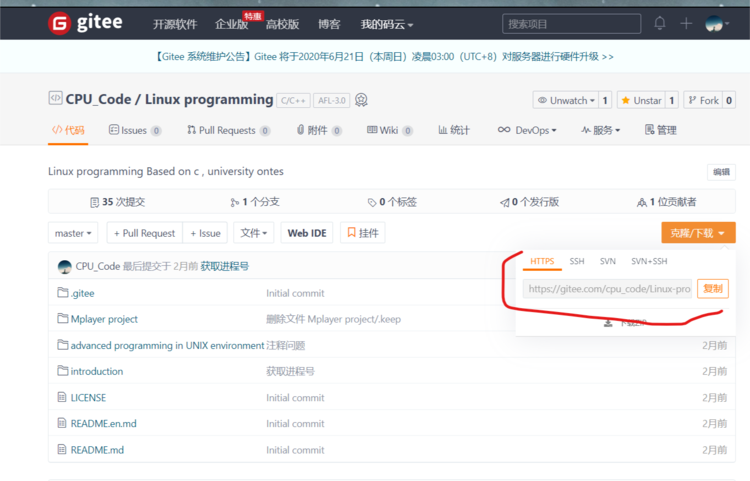Click the 编辑 description button
The height and width of the screenshot is (481, 750).
[x=721, y=172]
